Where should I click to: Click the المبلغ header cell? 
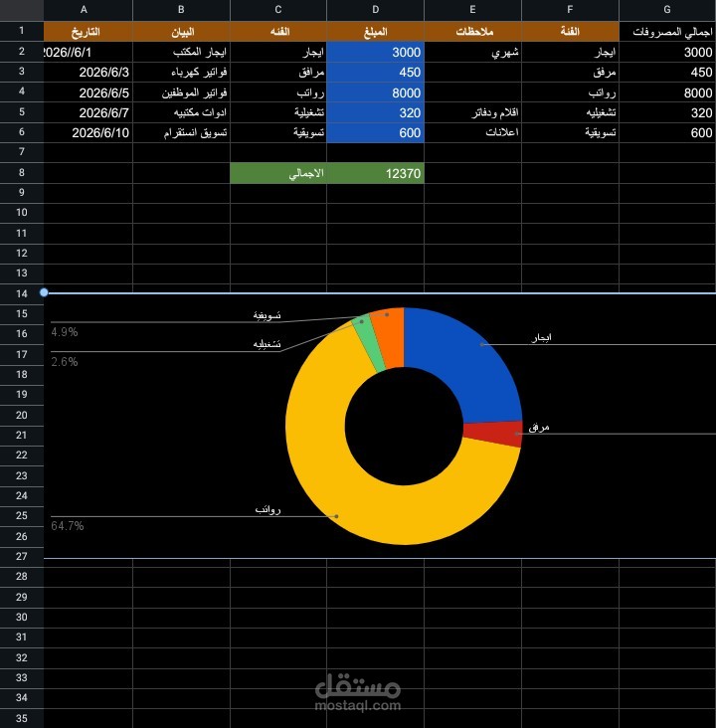point(375,32)
